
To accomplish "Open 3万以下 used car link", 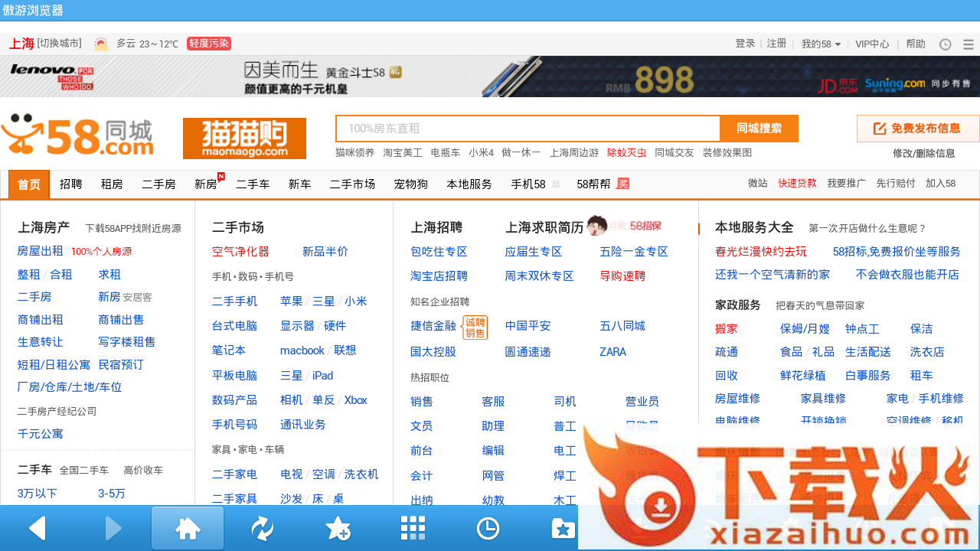I will click(38, 494).
